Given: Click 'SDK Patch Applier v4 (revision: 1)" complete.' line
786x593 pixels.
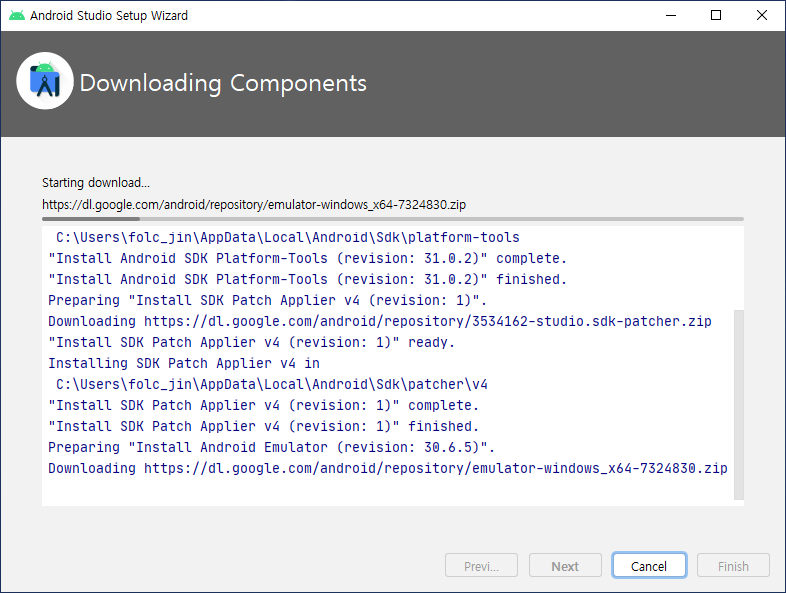Looking at the screenshot, I should click(x=263, y=405).
